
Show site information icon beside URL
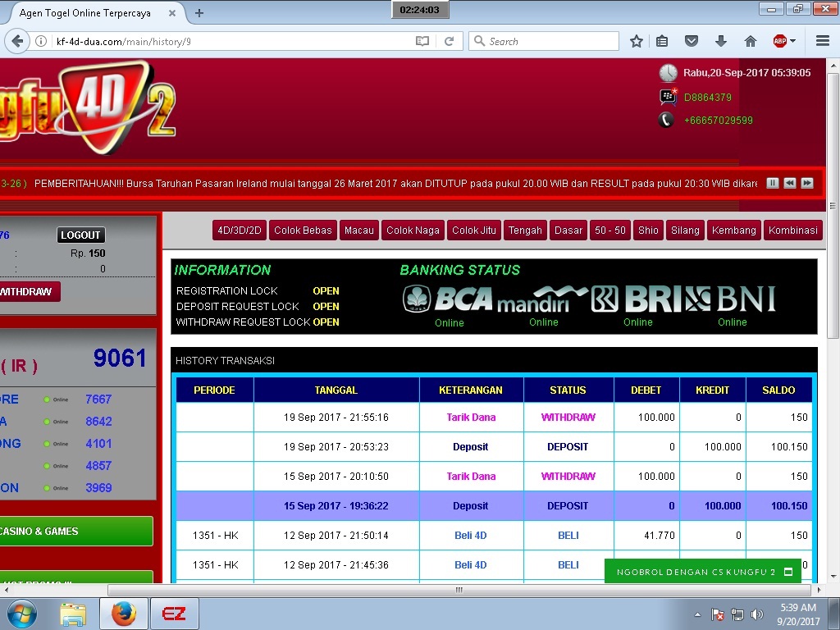coord(40,41)
